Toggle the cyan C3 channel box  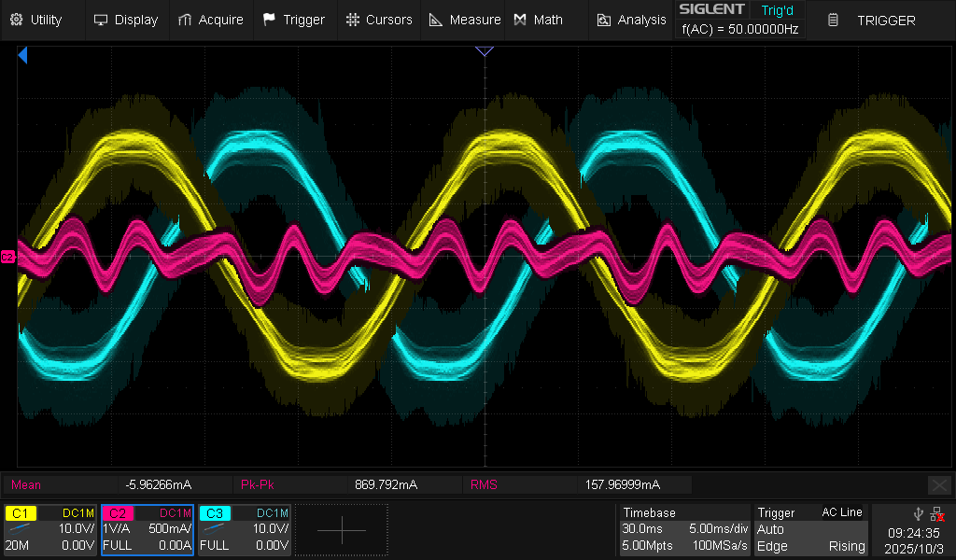[x=244, y=529]
